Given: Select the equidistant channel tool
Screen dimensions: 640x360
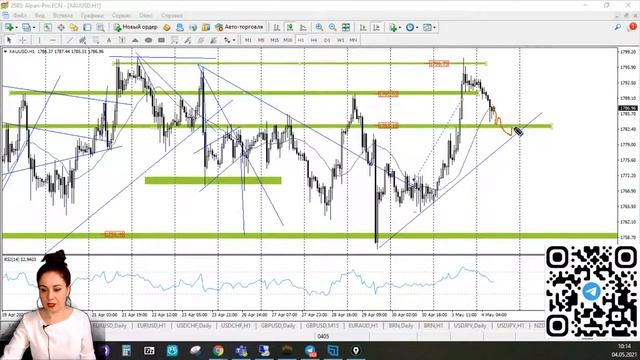Looking at the screenshot, I should [82, 40].
